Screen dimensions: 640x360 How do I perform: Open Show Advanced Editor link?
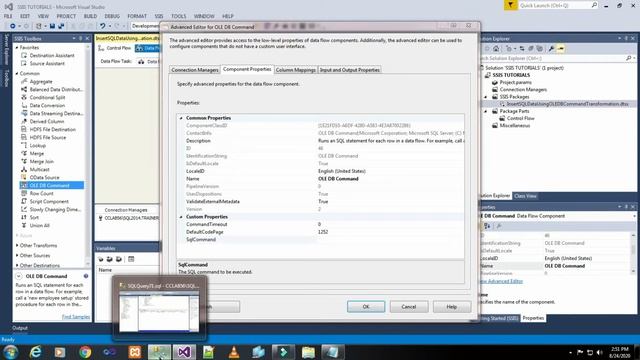(x=501, y=281)
